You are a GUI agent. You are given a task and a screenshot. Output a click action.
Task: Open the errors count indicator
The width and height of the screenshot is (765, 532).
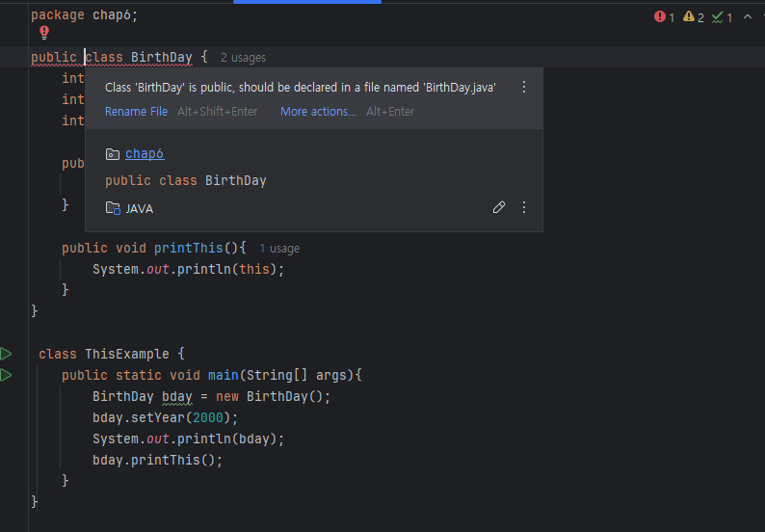(664, 17)
